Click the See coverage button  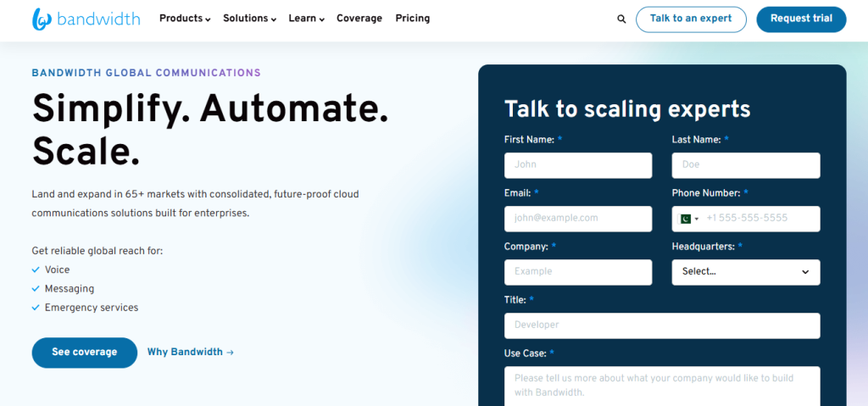[84, 353]
